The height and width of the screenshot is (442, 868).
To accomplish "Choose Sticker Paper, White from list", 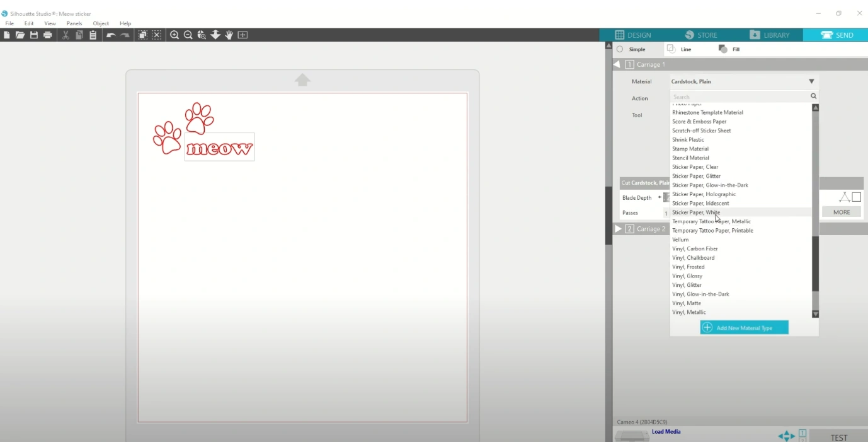I will coord(695,212).
